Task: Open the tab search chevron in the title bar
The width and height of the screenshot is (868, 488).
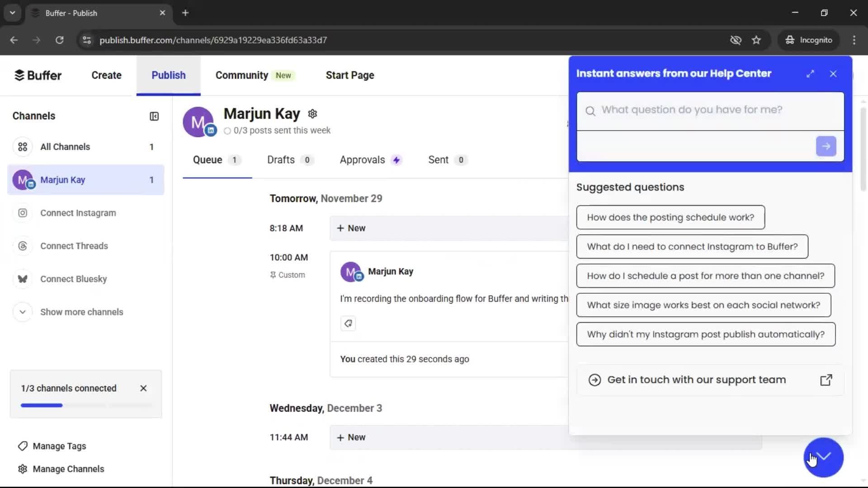Action: coord(12,13)
